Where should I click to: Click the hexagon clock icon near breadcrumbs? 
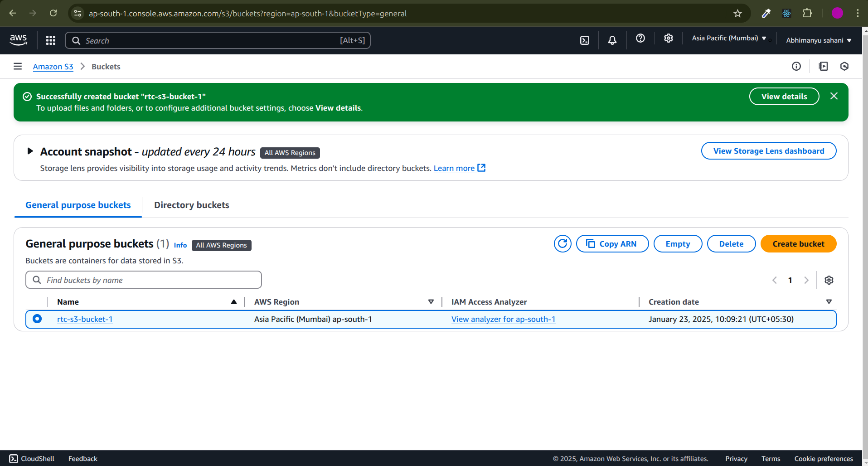pyautogui.click(x=844, y=66)
